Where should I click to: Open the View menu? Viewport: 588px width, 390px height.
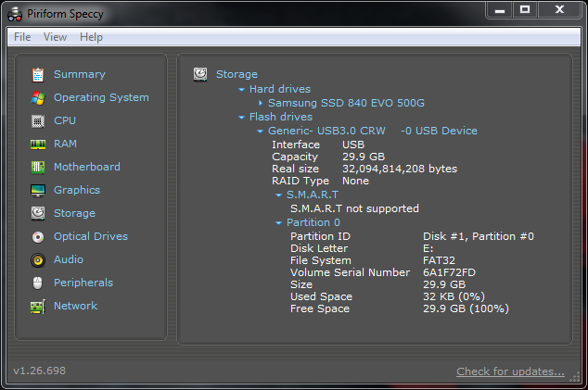tap(55, 37)
